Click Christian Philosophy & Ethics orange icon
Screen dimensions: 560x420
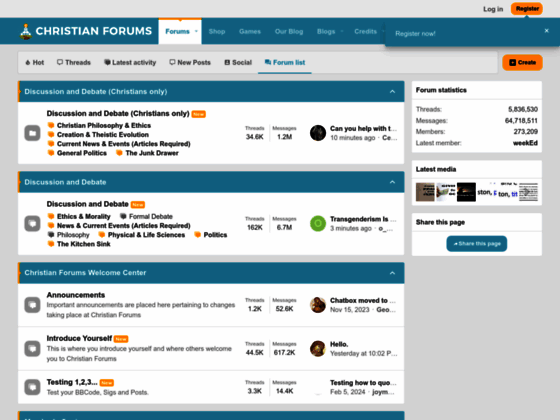click(x=51, y=125)
